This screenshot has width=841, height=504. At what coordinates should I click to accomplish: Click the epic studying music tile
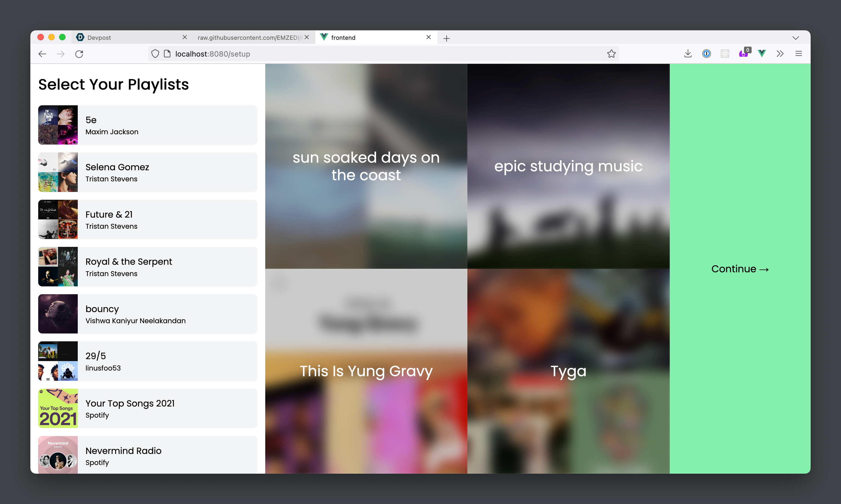pyautogui.click(x=568, y=166)
